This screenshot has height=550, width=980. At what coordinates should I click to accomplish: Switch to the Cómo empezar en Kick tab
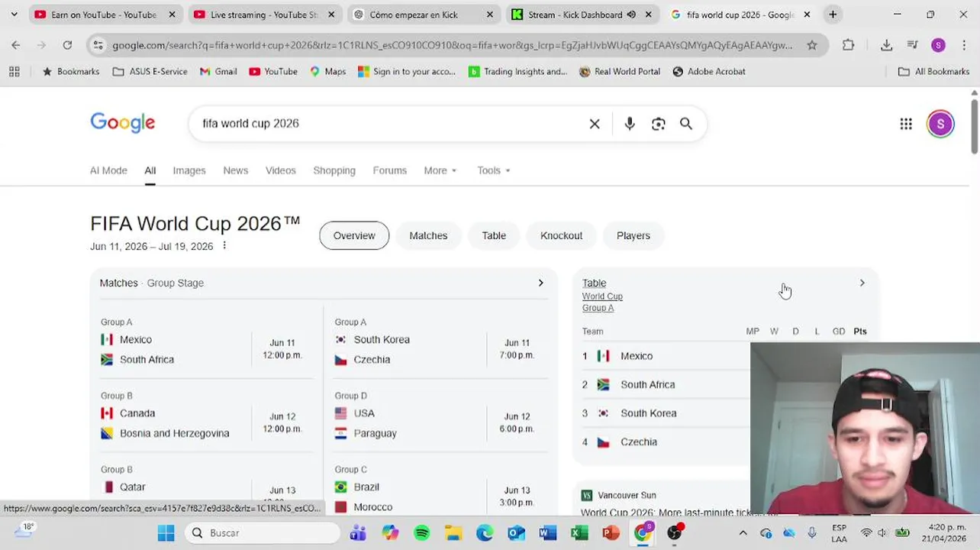(424, 15)
